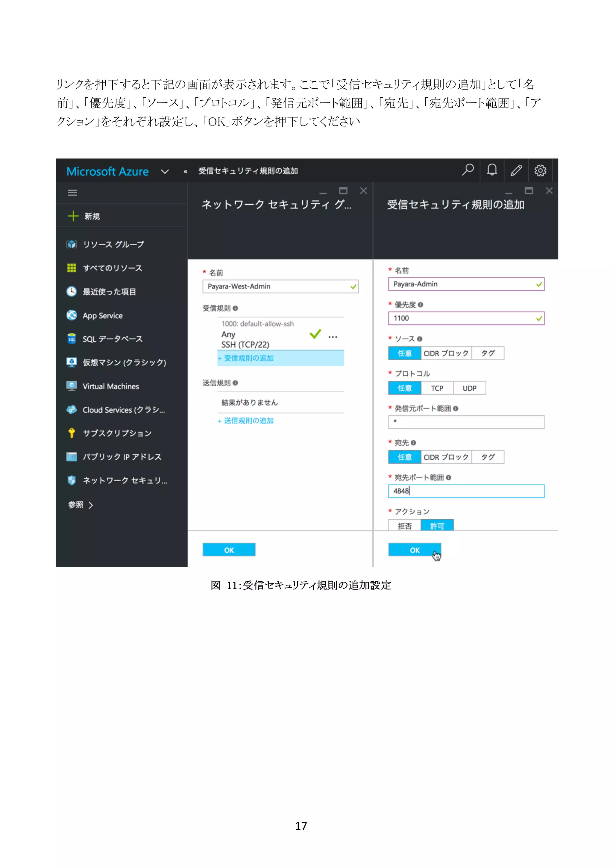Image resolution: width=613 pixels, height=868 pixels.
Task: Click the green plus 新規 icon
Action: 73,216
